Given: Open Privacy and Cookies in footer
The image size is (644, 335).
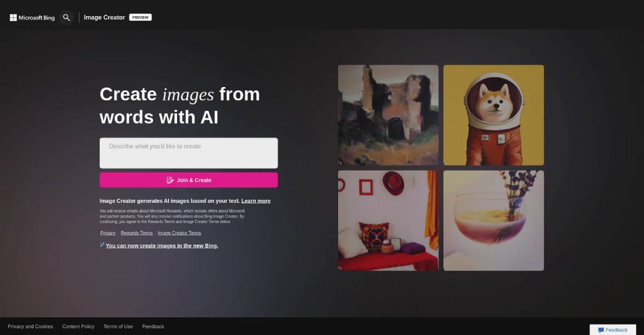Looking at the screenshot, I should click(x=30, y=326).
